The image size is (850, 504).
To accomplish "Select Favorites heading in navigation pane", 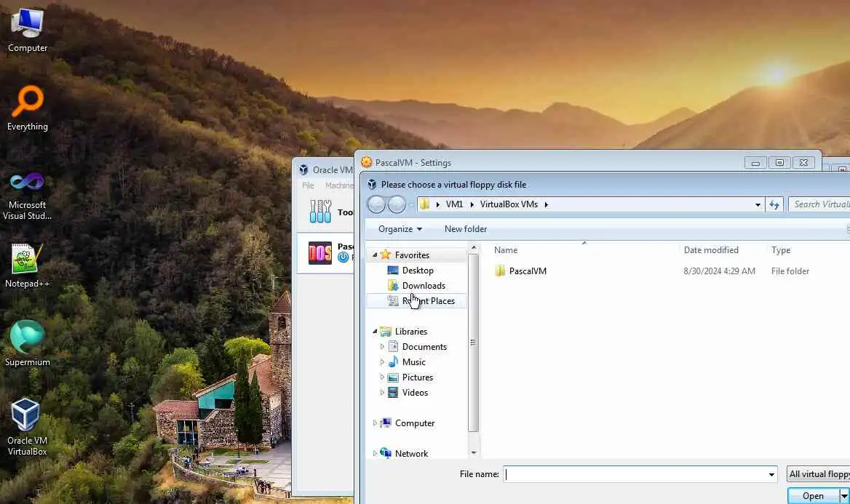I will click(x=411, y=255).
